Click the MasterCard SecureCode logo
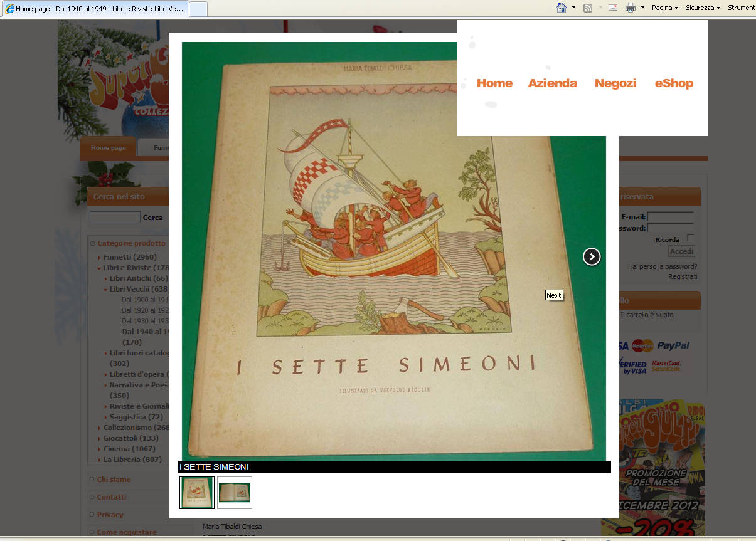This screenshot has width=756, height=541. pos(666,366)
